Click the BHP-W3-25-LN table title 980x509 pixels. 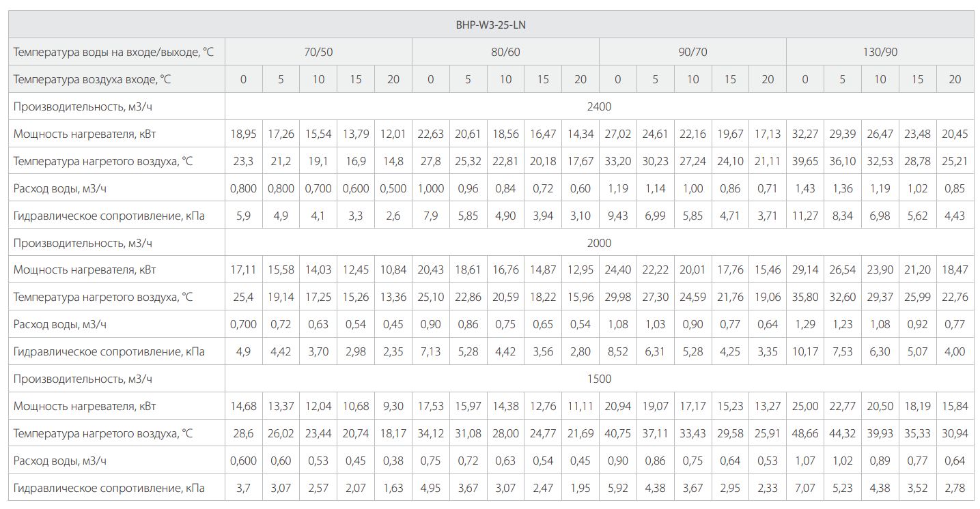(491, 25)
